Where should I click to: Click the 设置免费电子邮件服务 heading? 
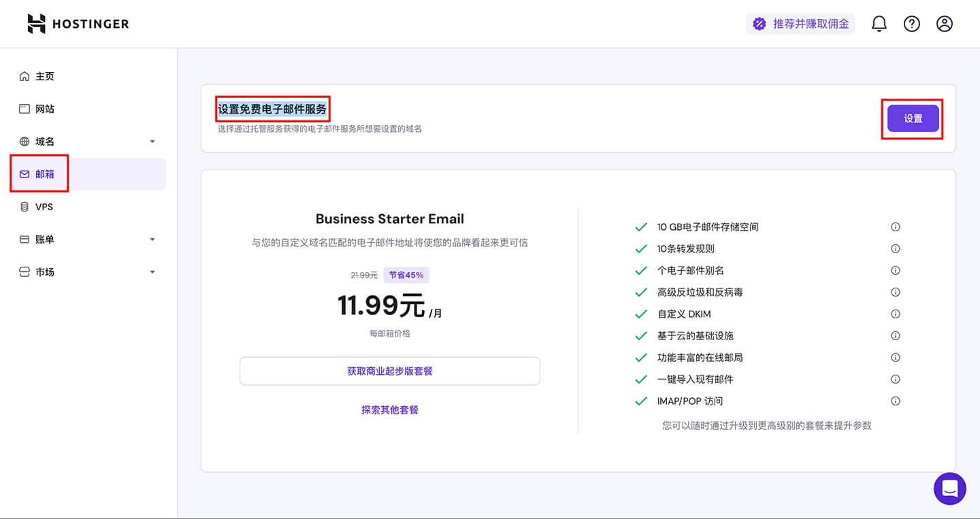[272, 109]
